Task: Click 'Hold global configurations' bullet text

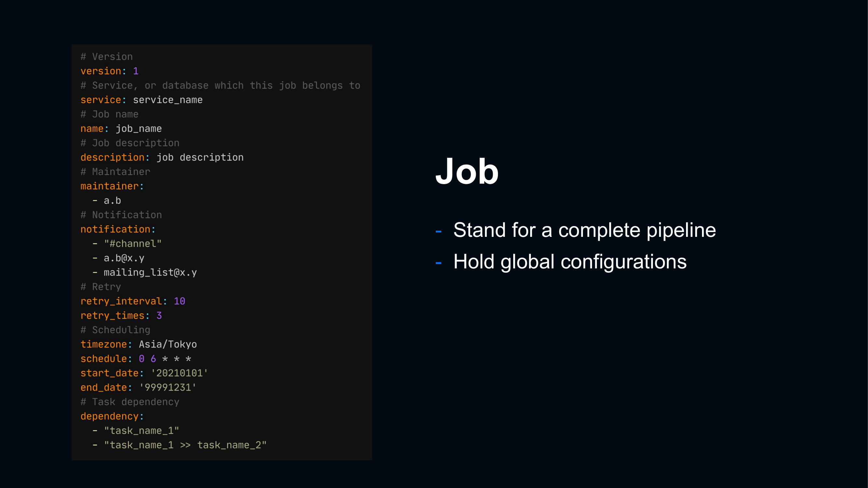Action: pyautogui.click(x=570, y=262)
